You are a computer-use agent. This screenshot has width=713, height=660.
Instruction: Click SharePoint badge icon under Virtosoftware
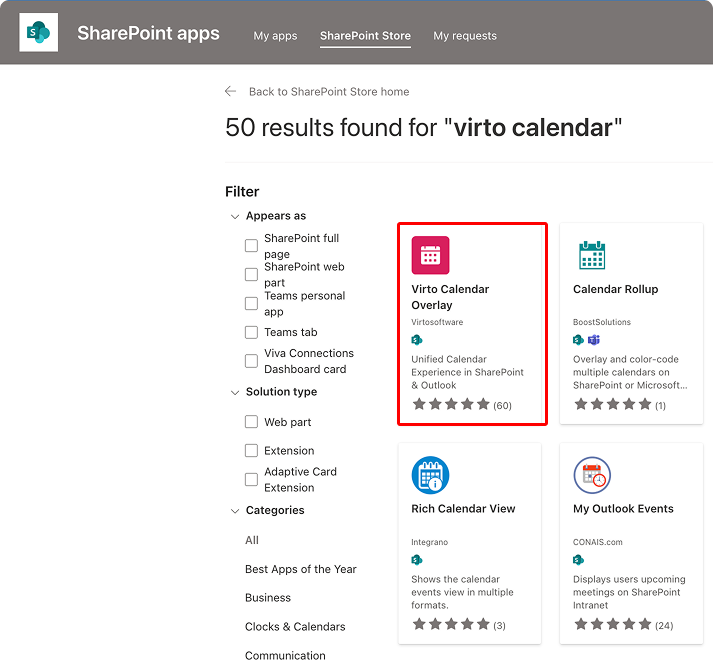[x=417, y=340]
